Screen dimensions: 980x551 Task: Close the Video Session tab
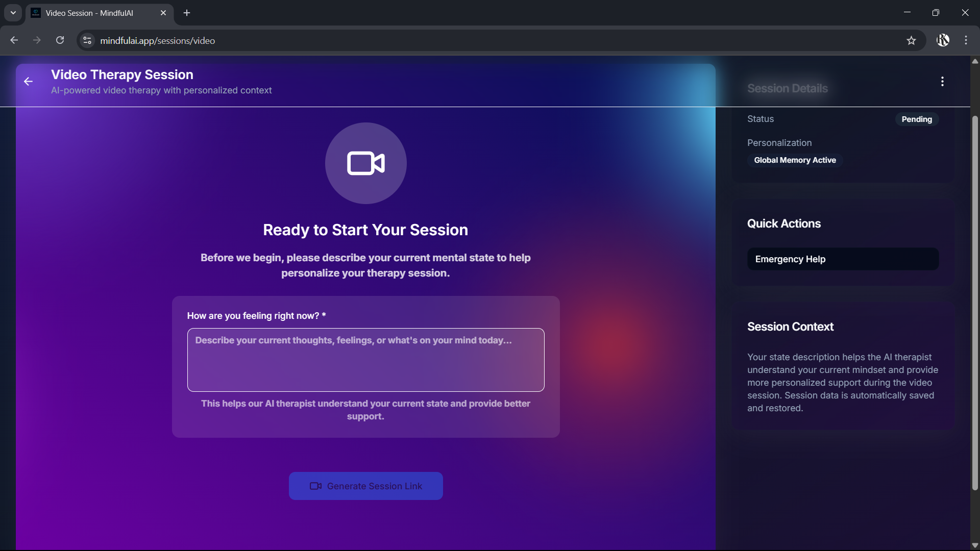[x=163, y=13]
